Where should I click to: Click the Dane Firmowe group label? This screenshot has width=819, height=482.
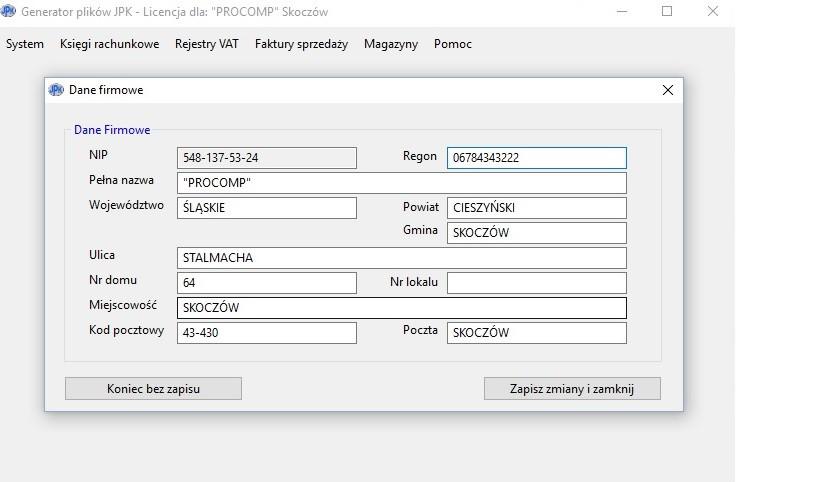point(112,130)
